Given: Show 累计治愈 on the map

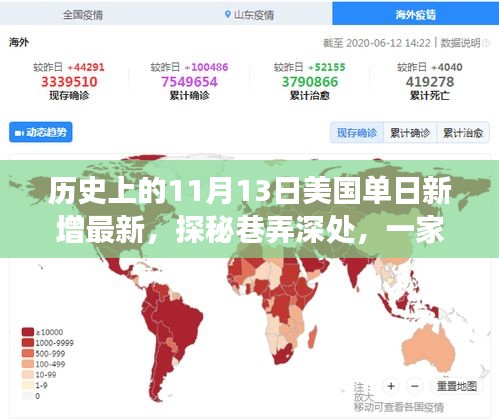Looking at the screenshot, I should point(463,133).
